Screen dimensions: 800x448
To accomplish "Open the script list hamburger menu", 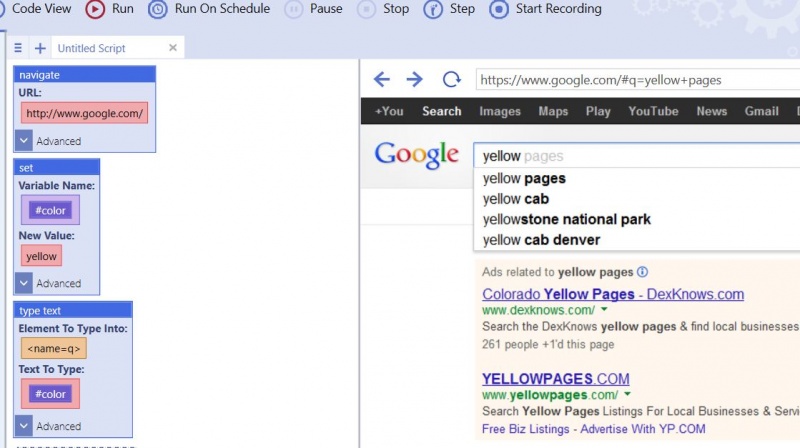I will pyautogui.click(x=18, y=48).
